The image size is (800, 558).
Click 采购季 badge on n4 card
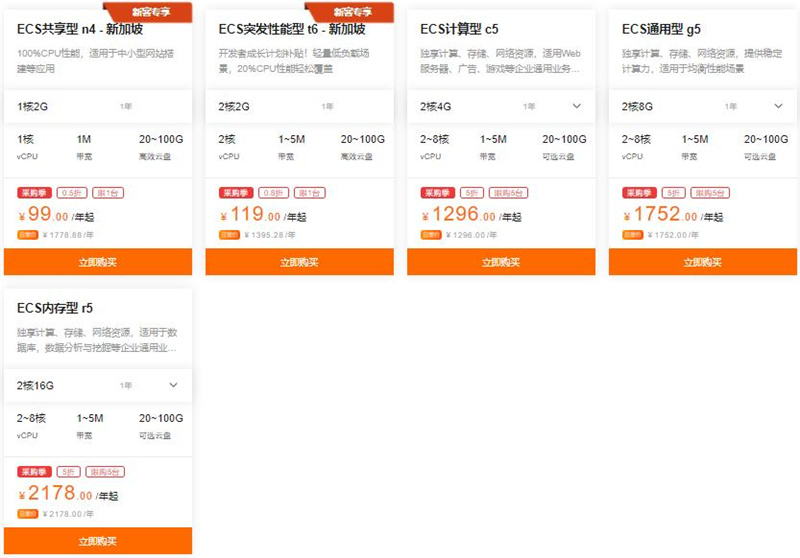[x=34, y=193]
